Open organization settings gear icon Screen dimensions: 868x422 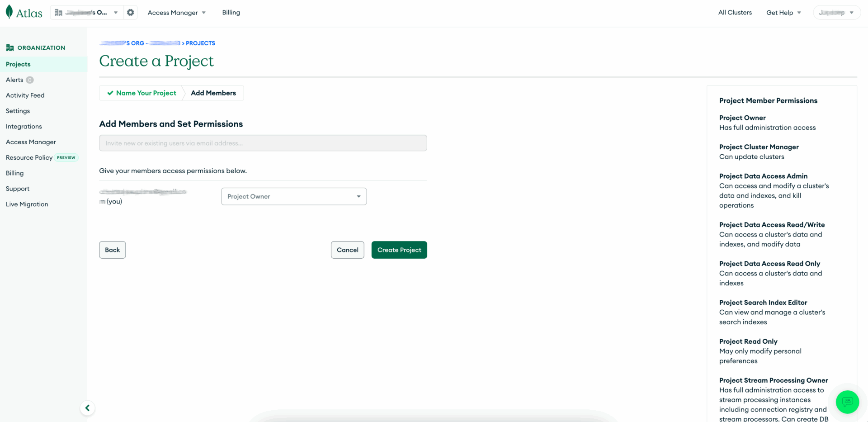(x=131, y=13)
